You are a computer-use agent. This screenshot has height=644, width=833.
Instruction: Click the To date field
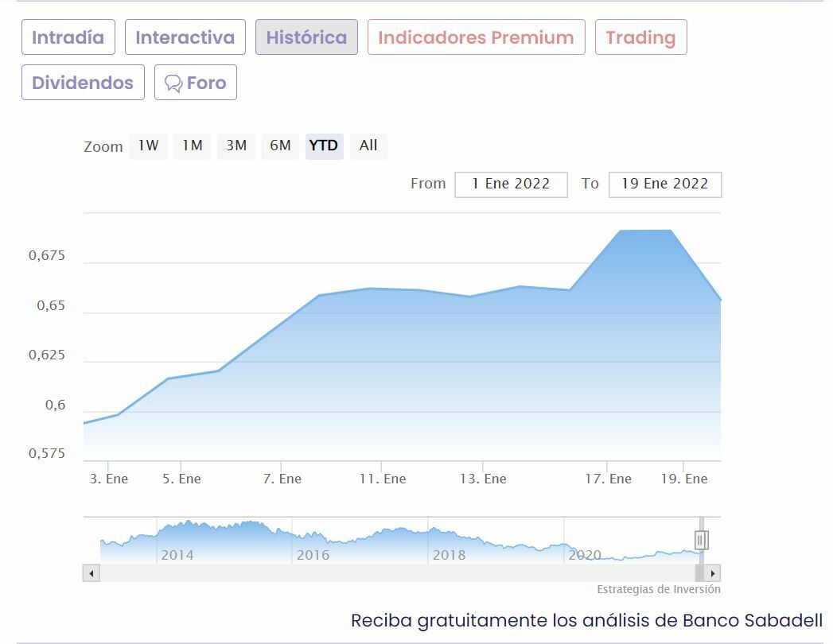(665, 184)
